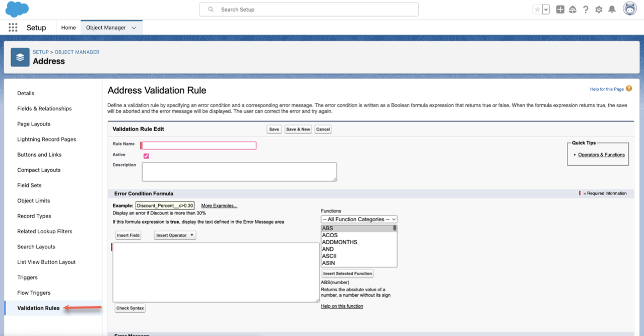The image size is (644, 336).
Task: Click into the error condition formula box
Action: click(x=216, y=273)
